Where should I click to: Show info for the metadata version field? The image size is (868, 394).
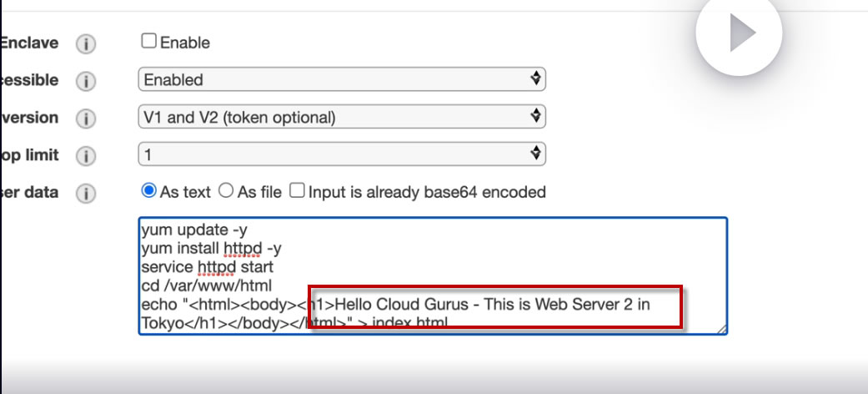coord(86,119)
